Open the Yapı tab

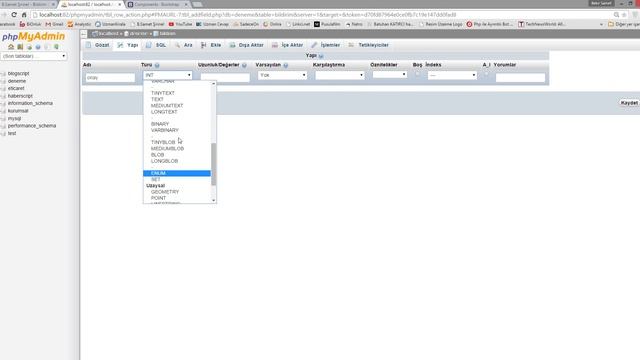[x=128, y=45]
